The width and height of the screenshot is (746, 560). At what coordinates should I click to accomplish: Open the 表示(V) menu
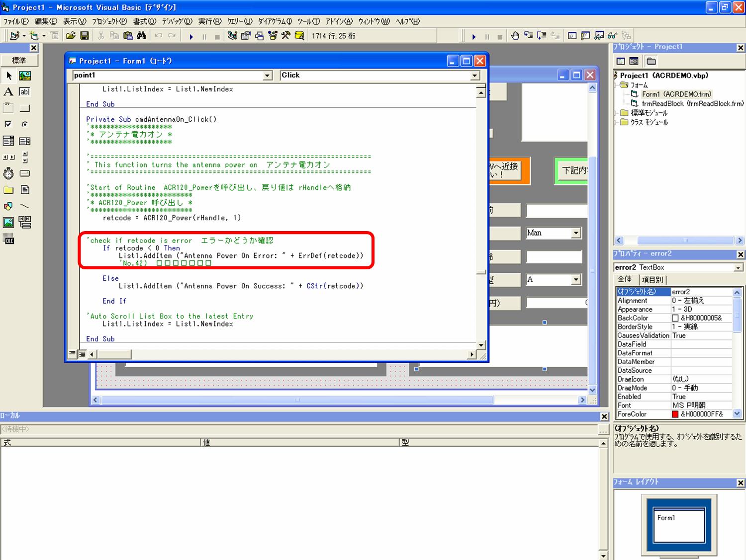(75, 21)
